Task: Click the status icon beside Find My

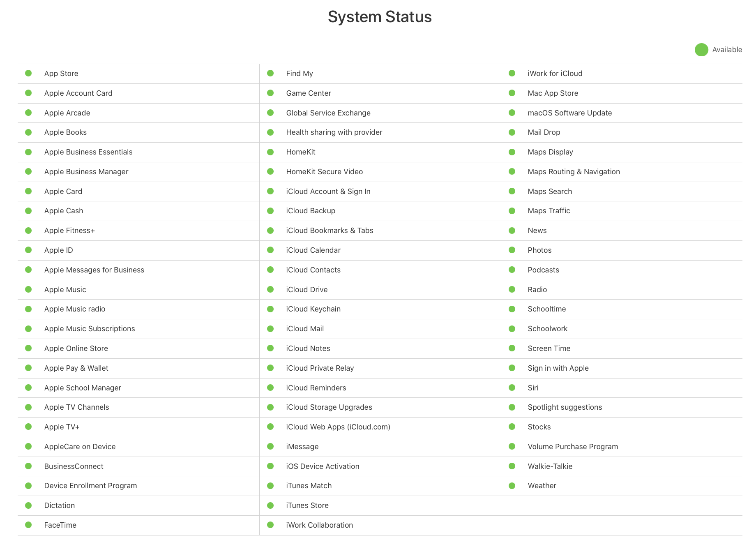Action: click(x=270, y=73)
